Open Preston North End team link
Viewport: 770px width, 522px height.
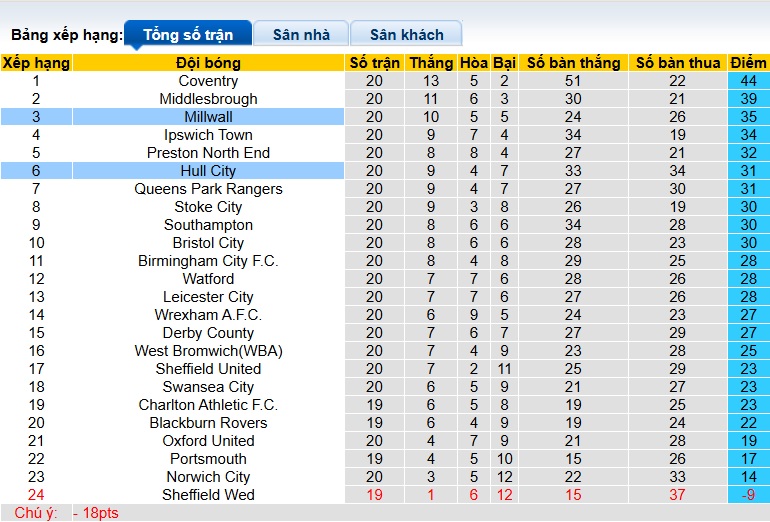tap(208, 153)
